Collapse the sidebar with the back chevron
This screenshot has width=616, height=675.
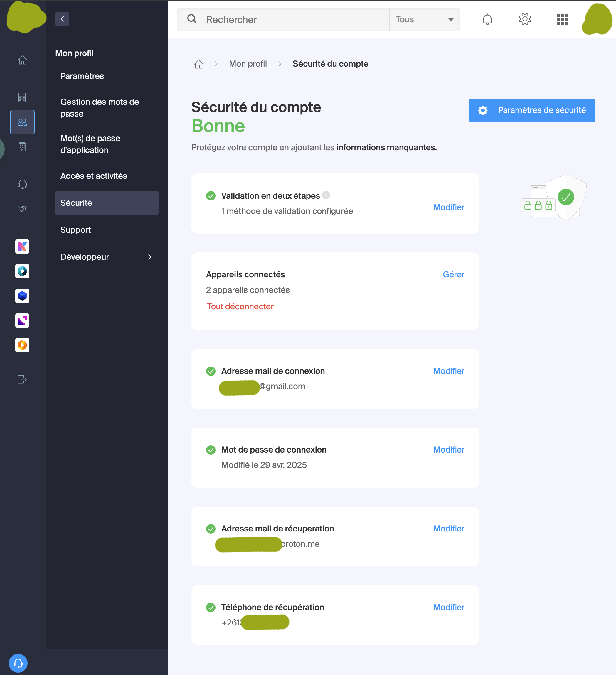point(62,19)
